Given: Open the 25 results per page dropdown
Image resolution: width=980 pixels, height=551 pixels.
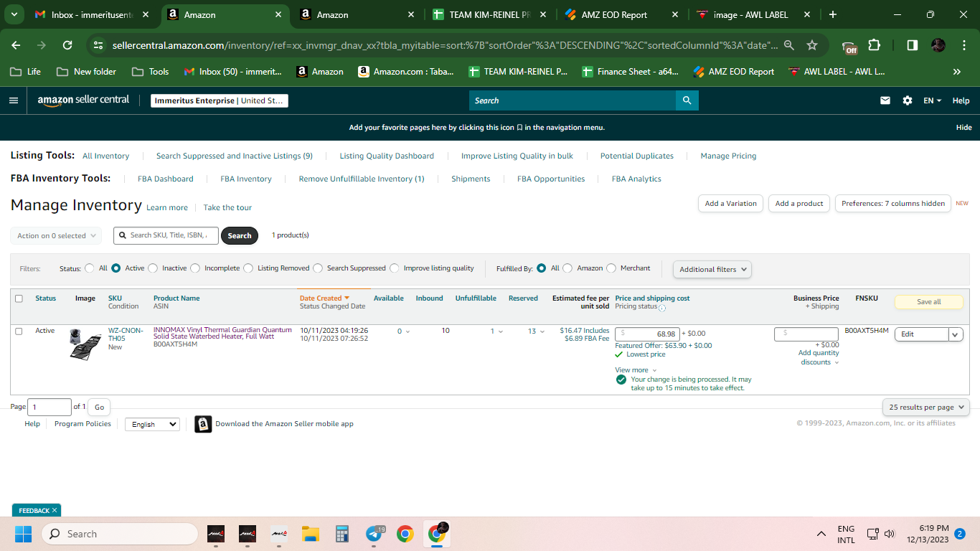Looking at the screenshot, I should [x=926, y=408].
